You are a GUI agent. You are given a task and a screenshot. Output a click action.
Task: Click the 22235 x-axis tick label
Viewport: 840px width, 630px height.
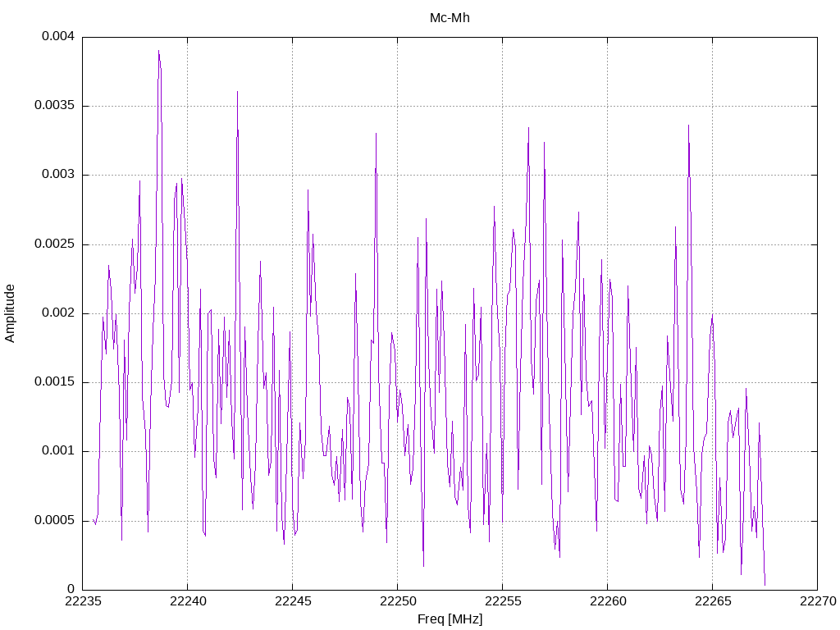[83, 601]
